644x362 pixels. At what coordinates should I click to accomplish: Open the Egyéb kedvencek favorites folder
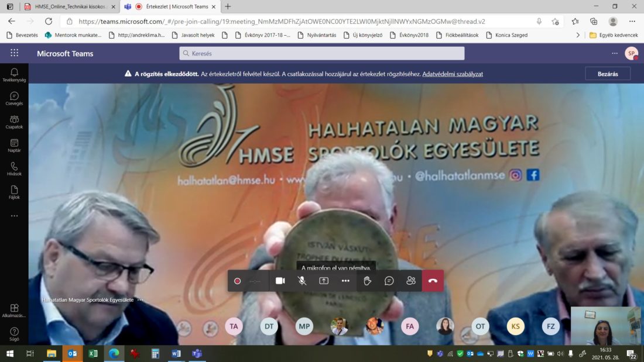pos(614,35)
